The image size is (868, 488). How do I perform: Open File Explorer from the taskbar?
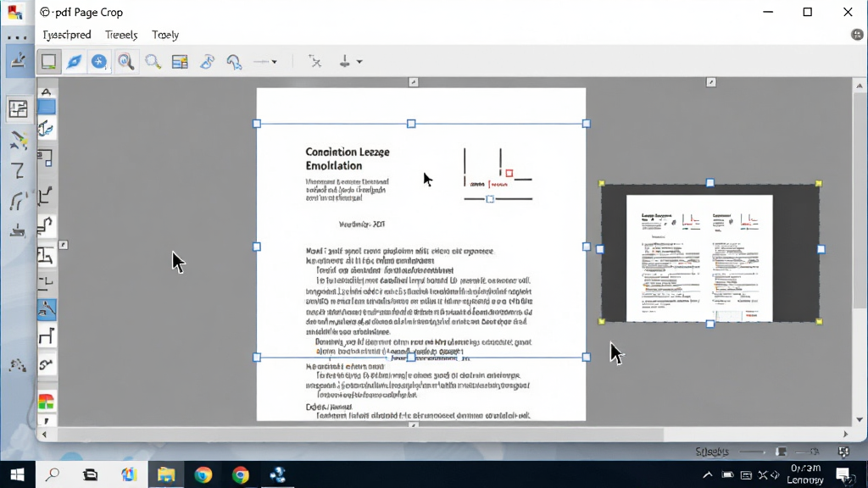[165, 474]
